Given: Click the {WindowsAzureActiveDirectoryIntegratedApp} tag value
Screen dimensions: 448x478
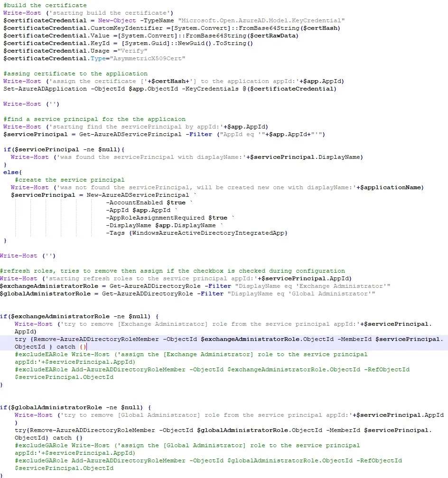Looking at the screenshot, I should point(208,233).
